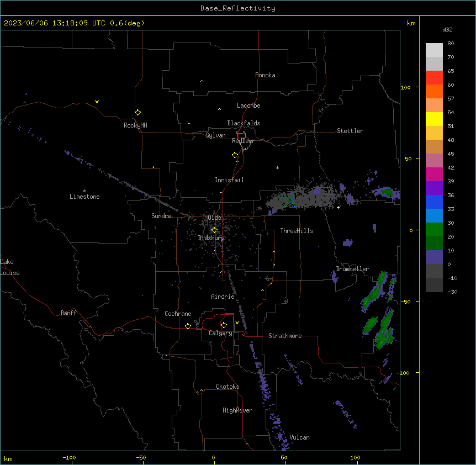Pick the red 65-60 dBZ swatch
476x465 pixels.
[434, 77]
